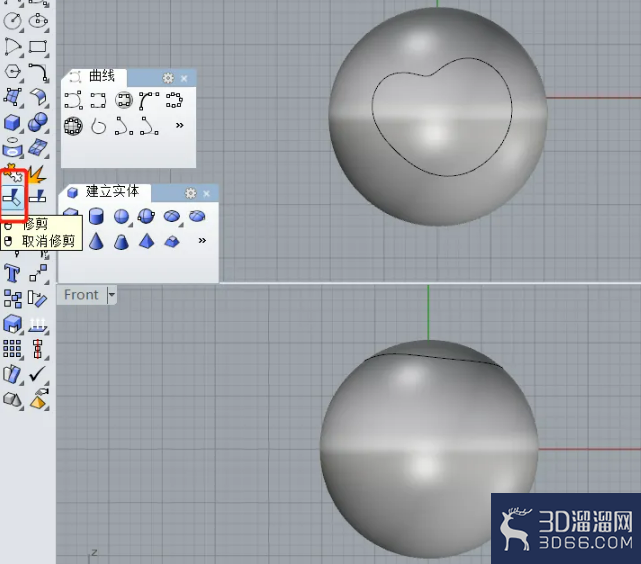Image resolution: width=641 pixels, height=564 pixels.
Task: Open the Front viewport dropdown arrow
Action: point(112,295)
